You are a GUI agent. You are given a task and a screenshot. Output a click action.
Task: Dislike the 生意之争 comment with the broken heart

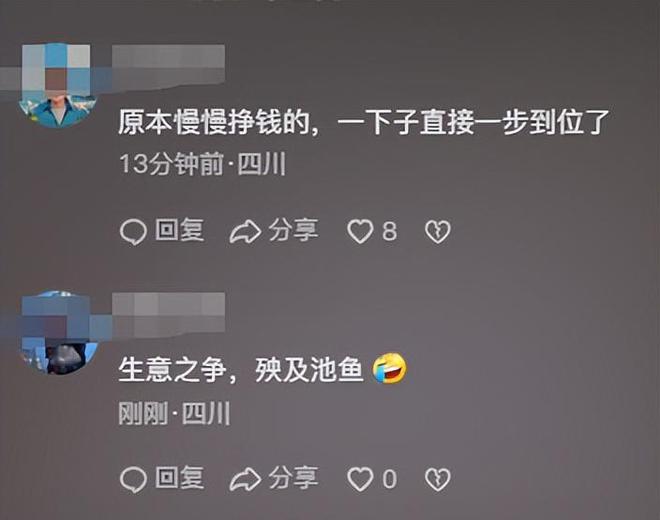(437, 480)
